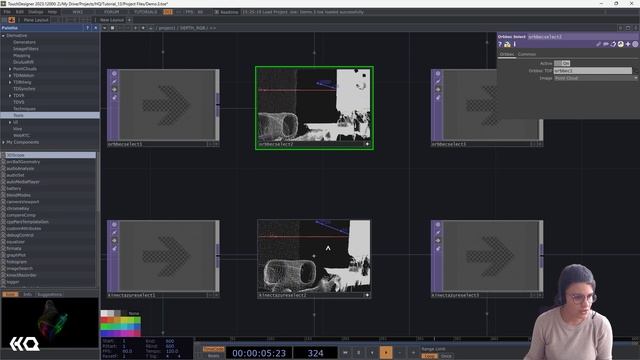
Task: Click the DEPTH_RGB path segment
Action: 192,28
